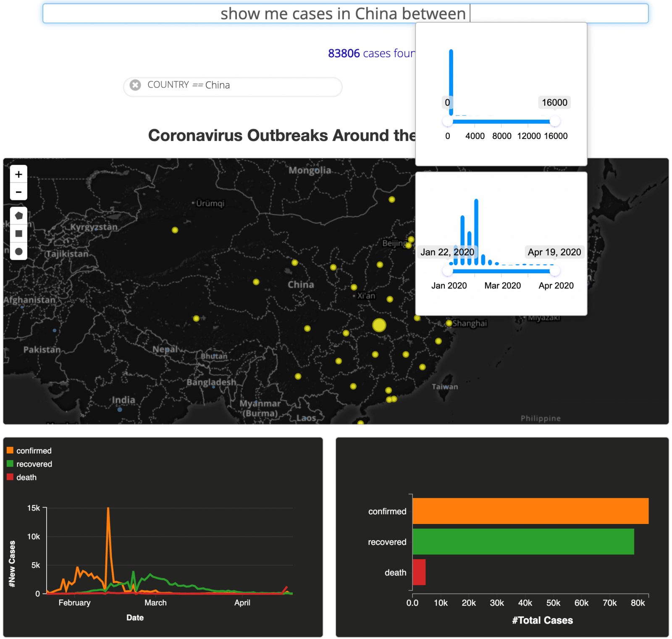Click the Bangladesh label on the map

tap(211, 382)
